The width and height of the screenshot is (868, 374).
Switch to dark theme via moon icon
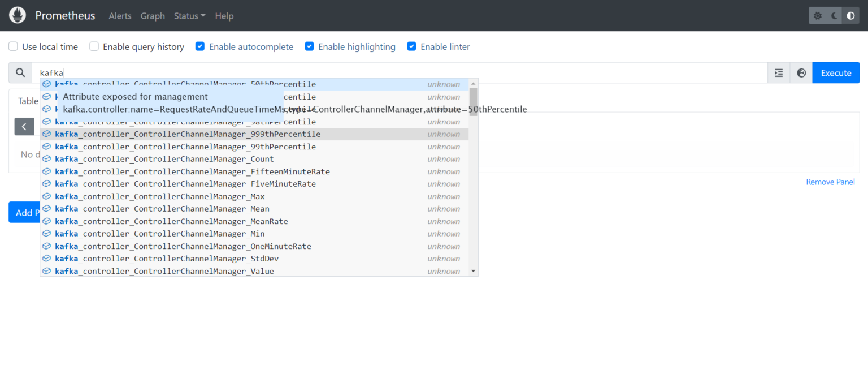click(834, 15)
